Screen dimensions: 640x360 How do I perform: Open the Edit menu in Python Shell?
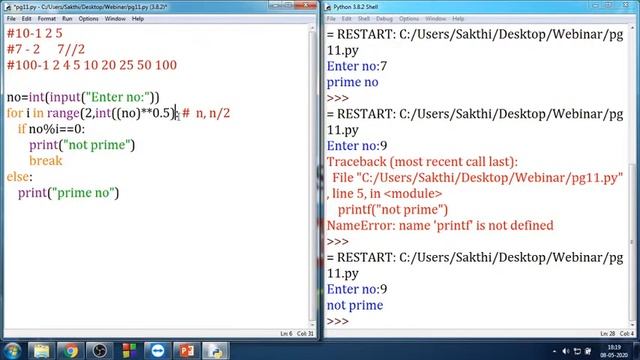(x=347, y=19)
